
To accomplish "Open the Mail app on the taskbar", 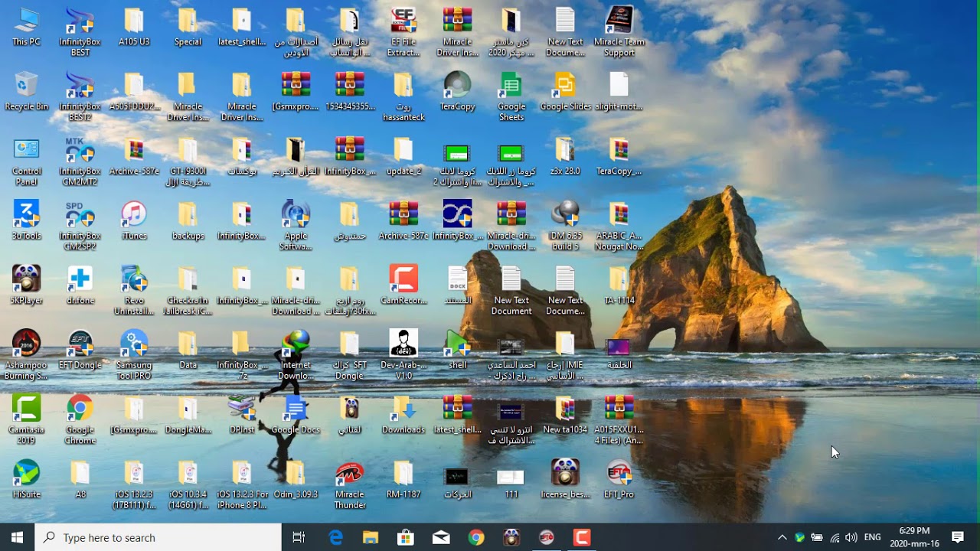I will (441, 537).
